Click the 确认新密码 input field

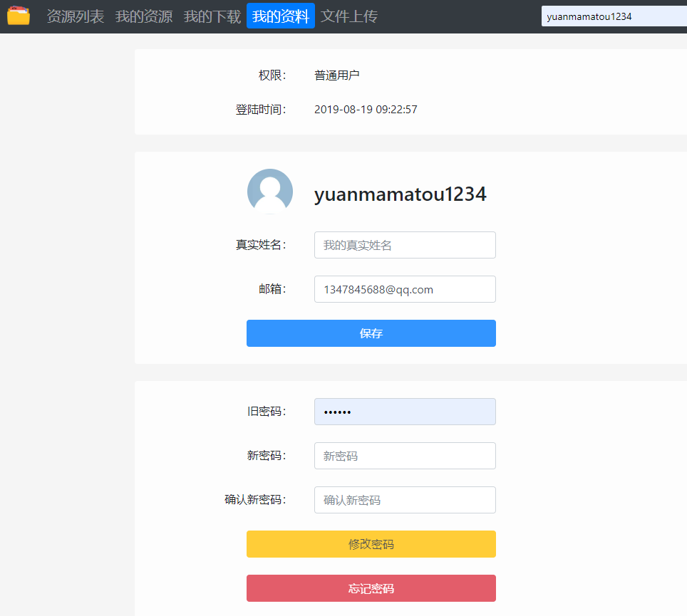[x=405, y=500]
